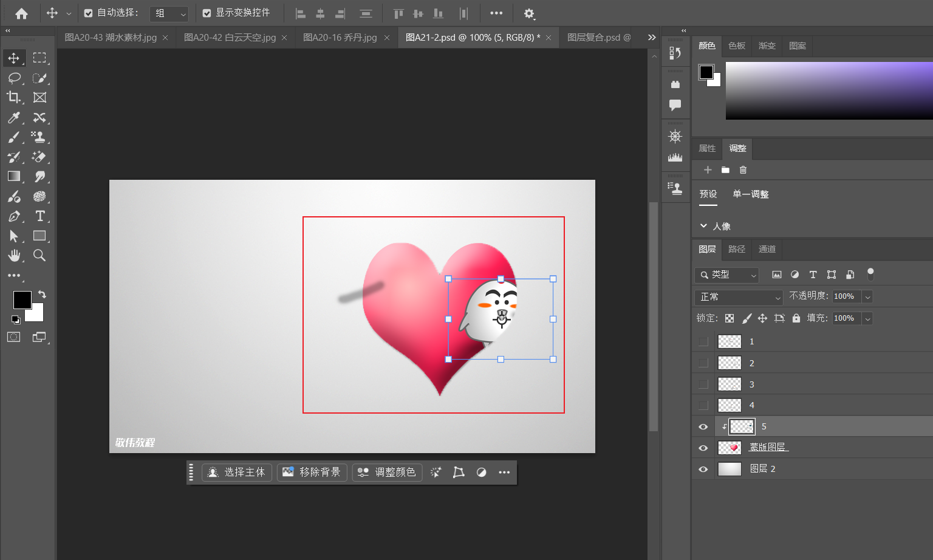This screenshot has height=560, width=933.
Task: Open the 通道 panel tab
Action: (767, 249)
